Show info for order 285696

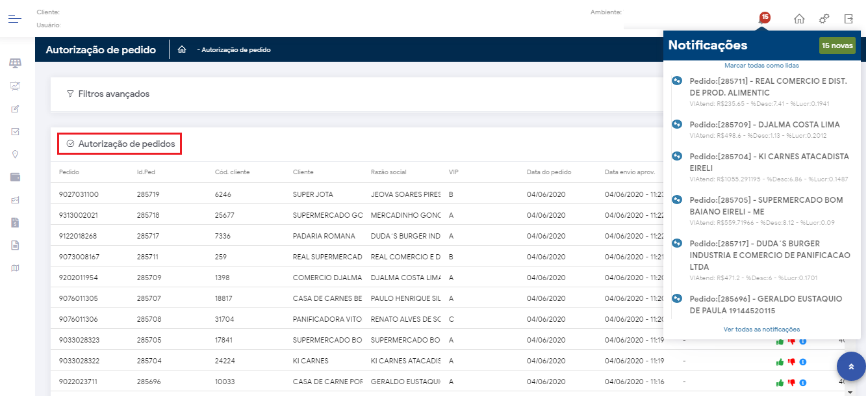pyautogui.click(x=803, y=383)
